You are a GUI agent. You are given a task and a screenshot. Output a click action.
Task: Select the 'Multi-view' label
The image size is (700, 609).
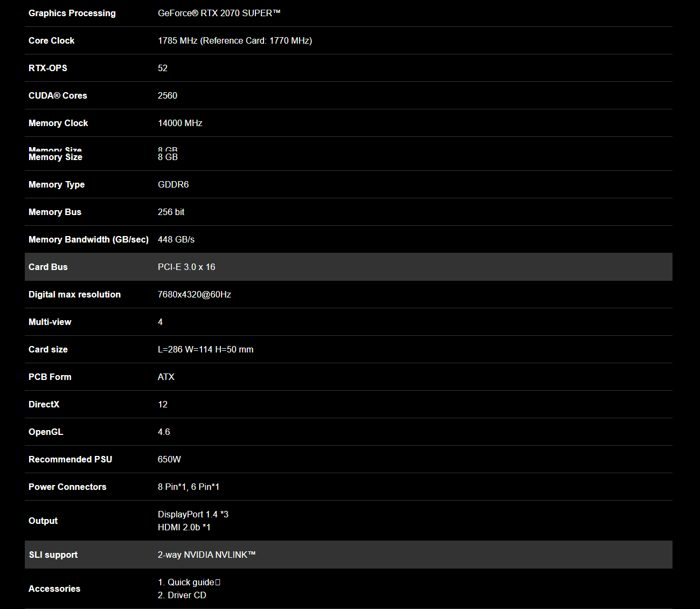[x=50, y=322]
